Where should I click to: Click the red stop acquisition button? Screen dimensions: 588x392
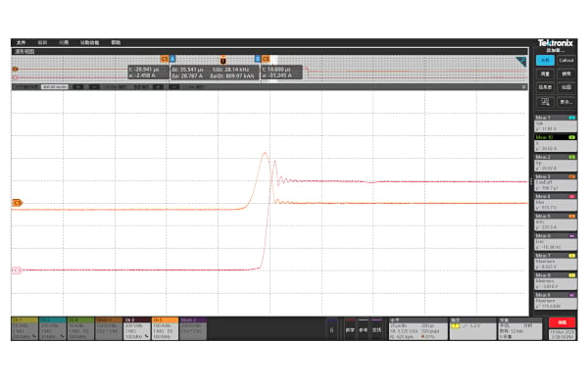pos(562,322)
